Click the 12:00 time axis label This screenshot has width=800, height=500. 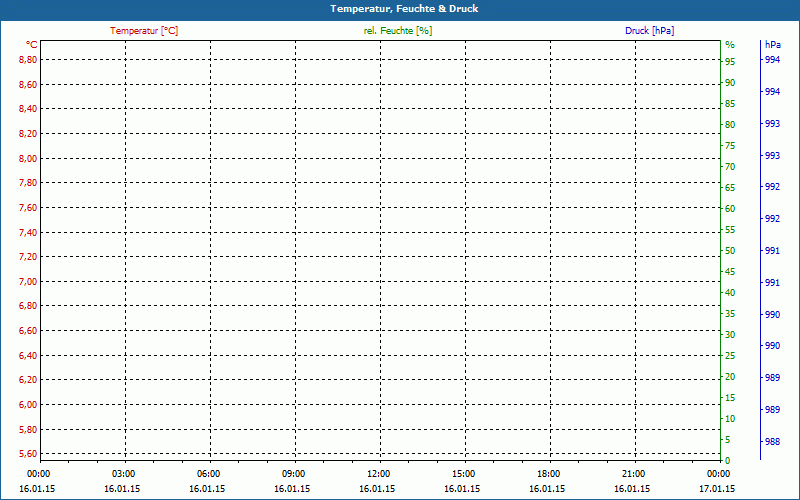(x=379, y=474)
